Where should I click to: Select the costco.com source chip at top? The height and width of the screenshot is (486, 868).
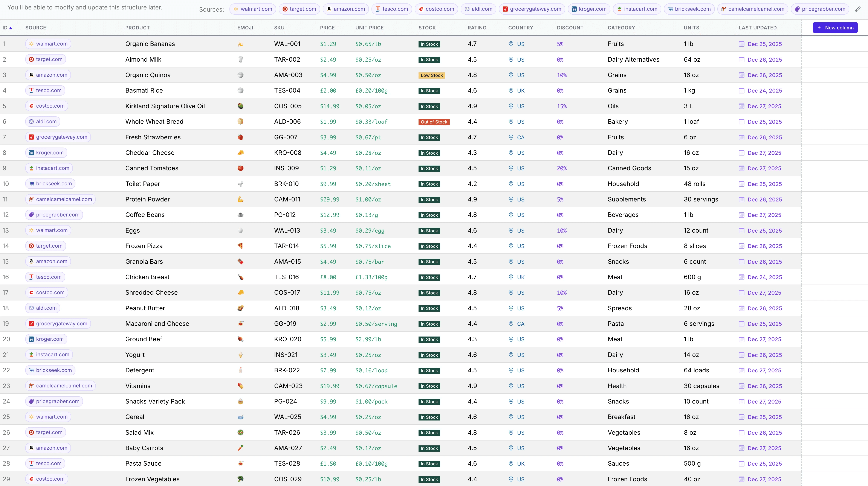436,9
